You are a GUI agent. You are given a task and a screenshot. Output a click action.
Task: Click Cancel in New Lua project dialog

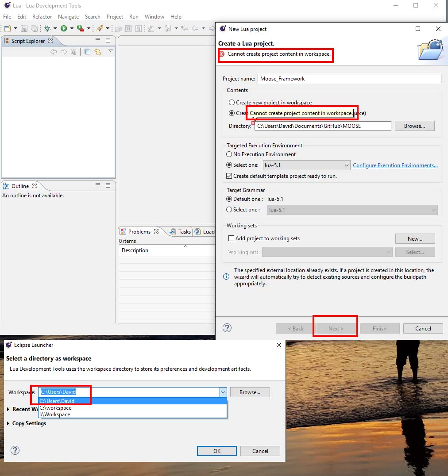point(423,328)
